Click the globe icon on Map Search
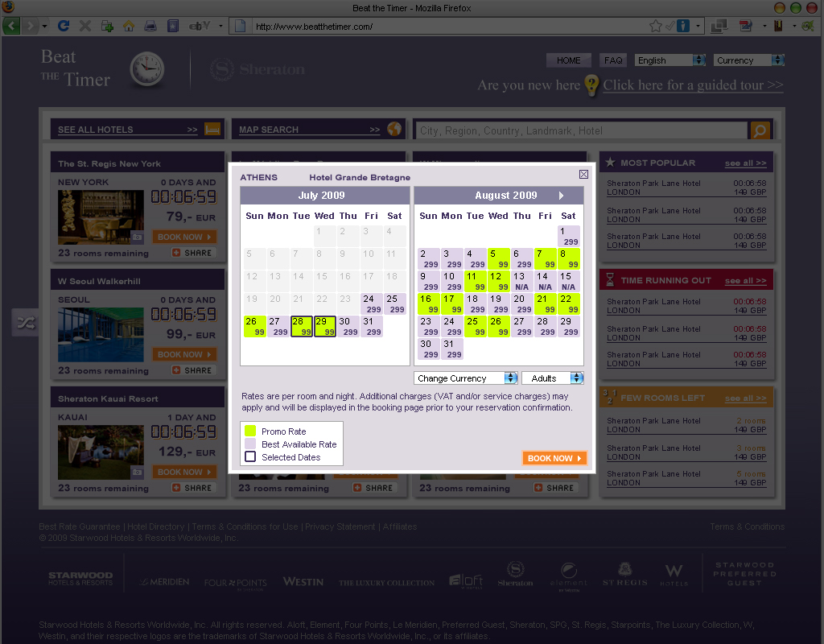The width and height of the screenshot is (824, 644). pyautogui.click(x=394, y=129)
